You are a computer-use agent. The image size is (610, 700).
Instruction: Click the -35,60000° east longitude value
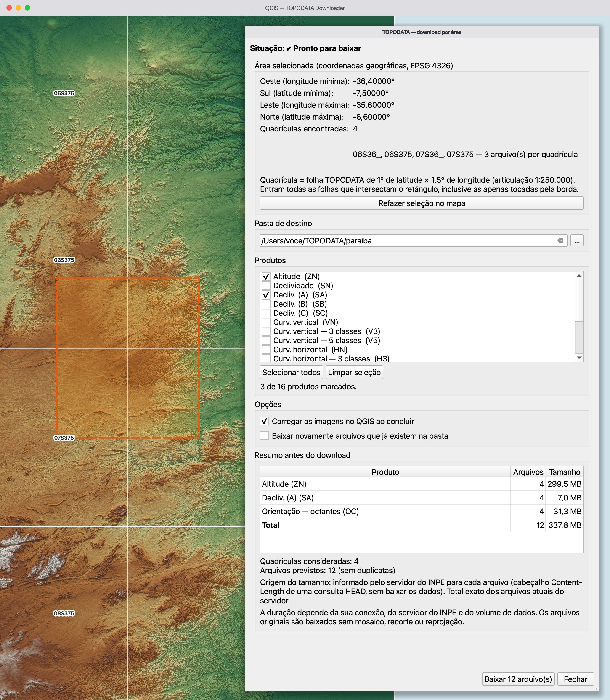click(x=373, y=105)
